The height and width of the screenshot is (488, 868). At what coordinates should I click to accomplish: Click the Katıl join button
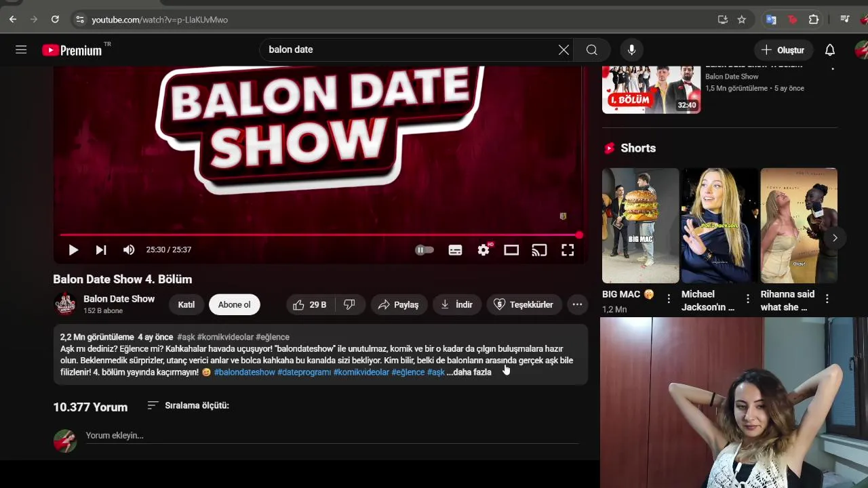pyautogui.click(x=186, y=304)
